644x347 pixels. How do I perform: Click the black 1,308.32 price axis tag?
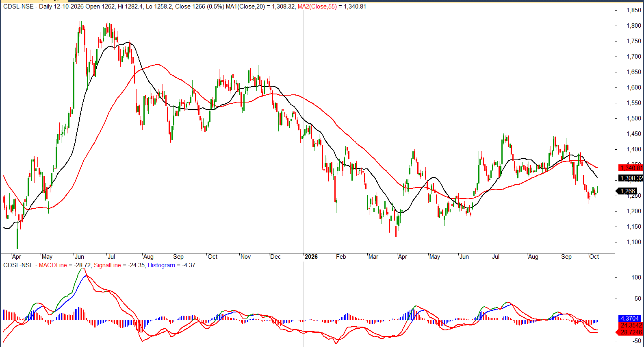(631, 178)
